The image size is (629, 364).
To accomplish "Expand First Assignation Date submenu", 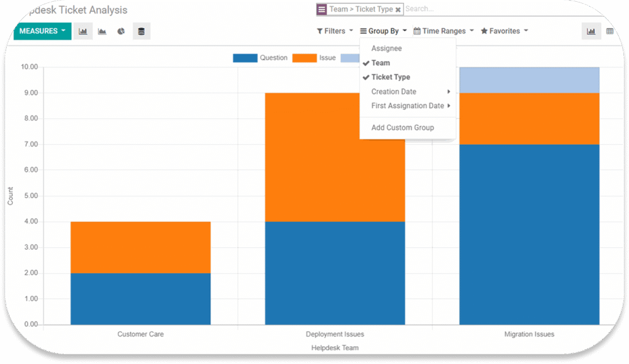I will pos(407,106).
